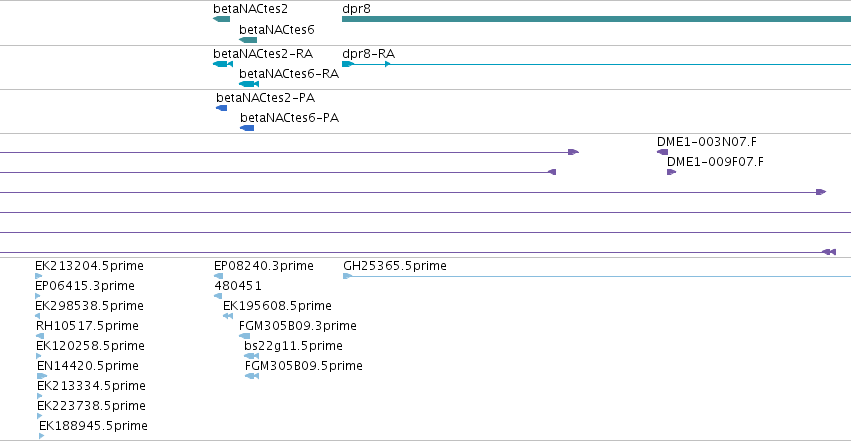The width and height of the screenshot is (851, 441).
Task: Click the GH25365.5prime label
Action: pos(395,266)
